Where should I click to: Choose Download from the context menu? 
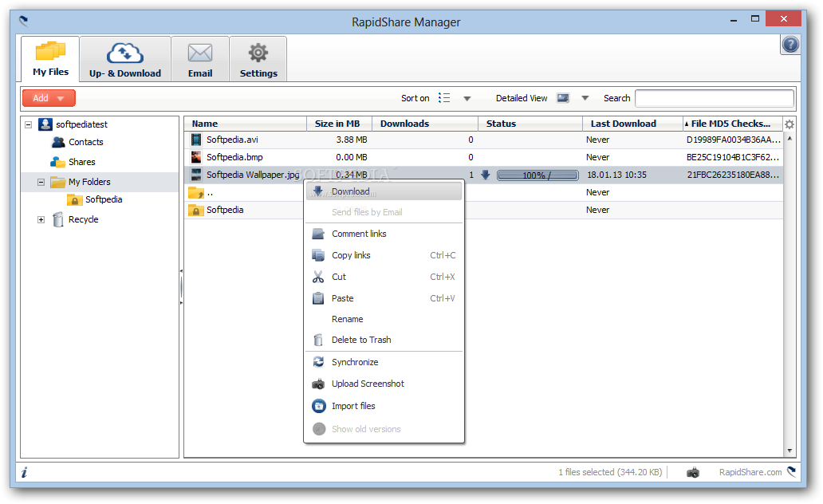(x=384, y=191)
